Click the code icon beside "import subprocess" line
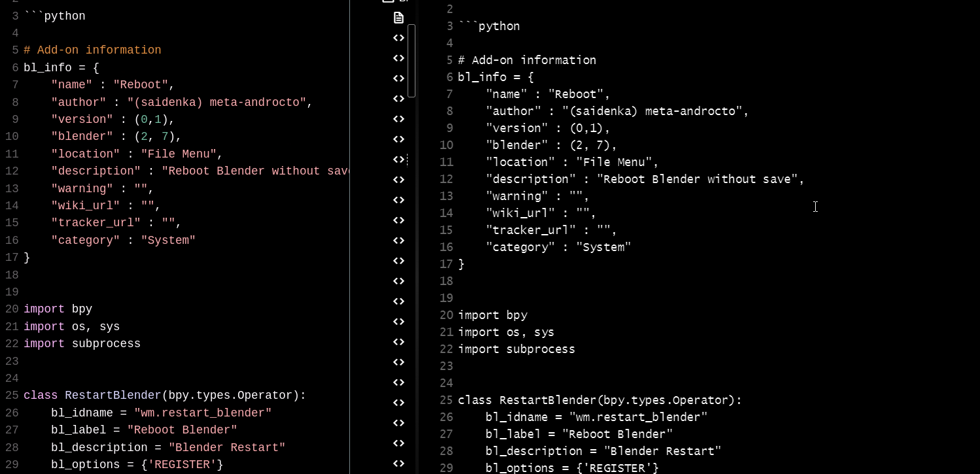The width and height of the screenshot is (980, 474). pyautogui.click(x=399, y=342)
